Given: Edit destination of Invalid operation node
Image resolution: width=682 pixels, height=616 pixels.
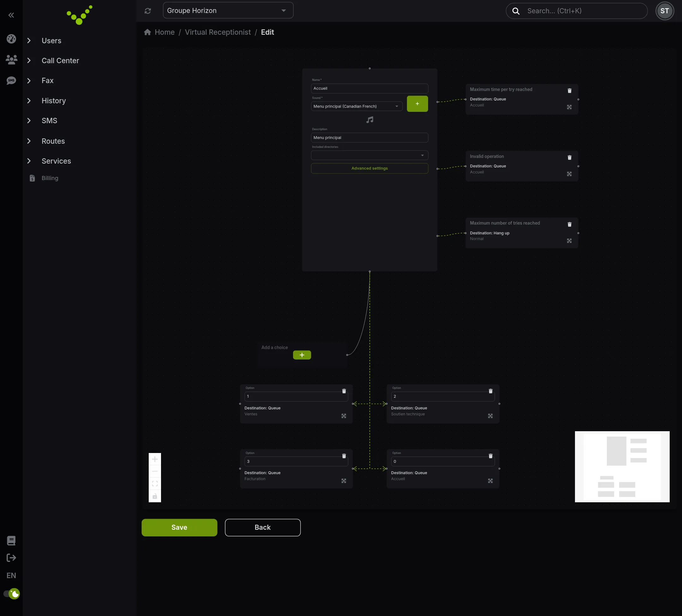Looking at the screenshot, I should pyautogui.click(x=569, y=174).
